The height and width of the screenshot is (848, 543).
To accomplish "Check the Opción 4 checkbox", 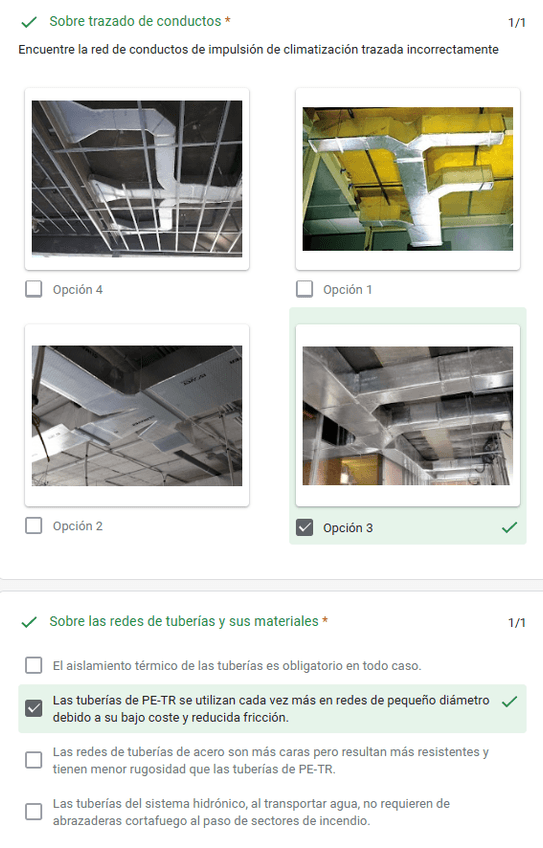I will coord(34,289).
